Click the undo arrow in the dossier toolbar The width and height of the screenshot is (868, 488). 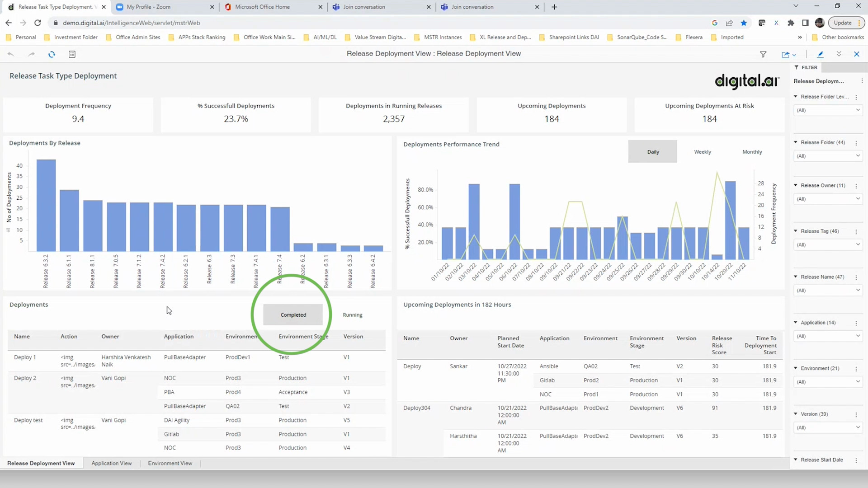pos(11,54)
